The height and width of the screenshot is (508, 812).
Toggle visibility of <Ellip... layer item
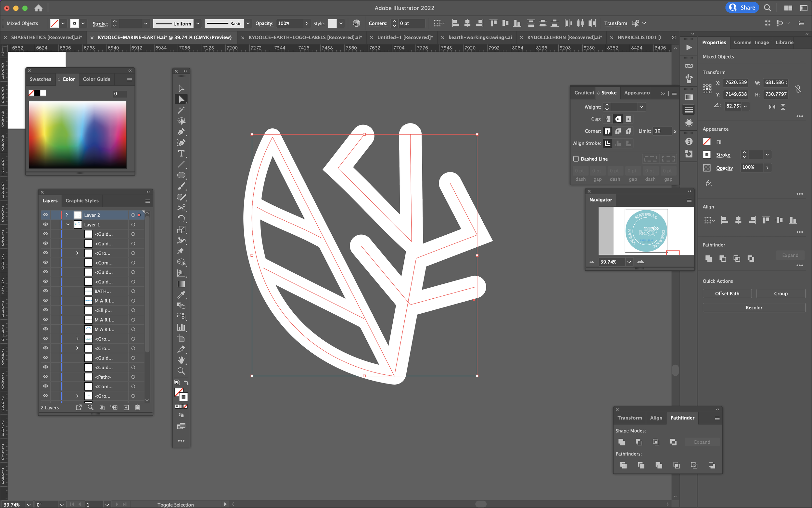[x=46, y=310]
